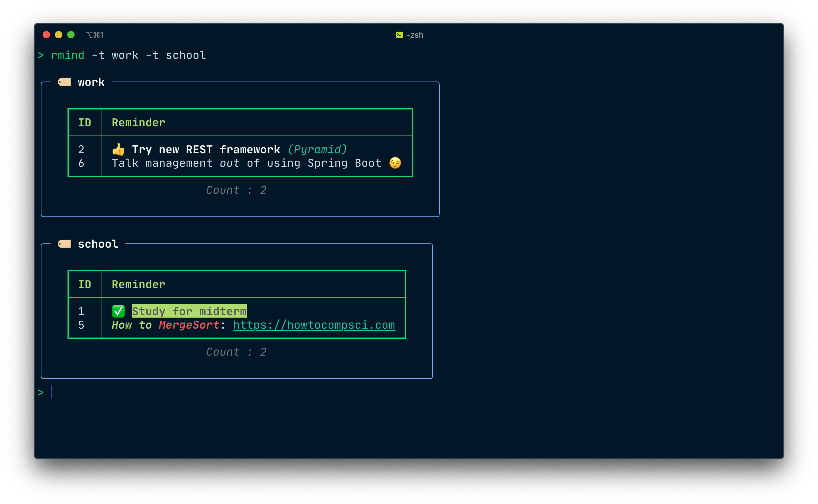Click the Reminder header in work table
The height and width of the screenshot is (504, 818).
point(138,123)
